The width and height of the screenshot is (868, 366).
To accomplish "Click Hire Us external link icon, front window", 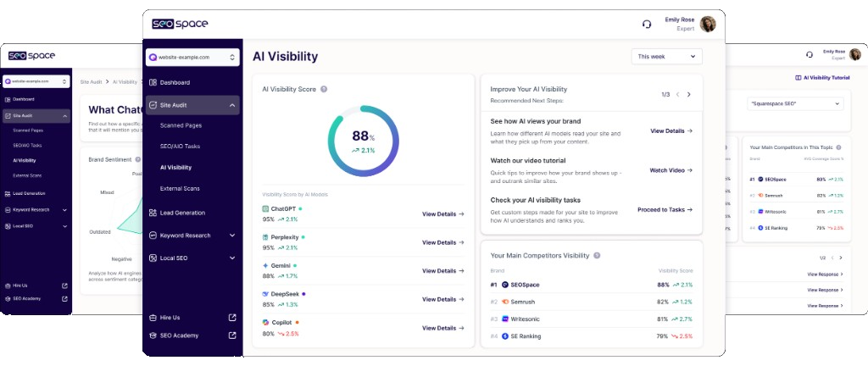I will point(232,318).
